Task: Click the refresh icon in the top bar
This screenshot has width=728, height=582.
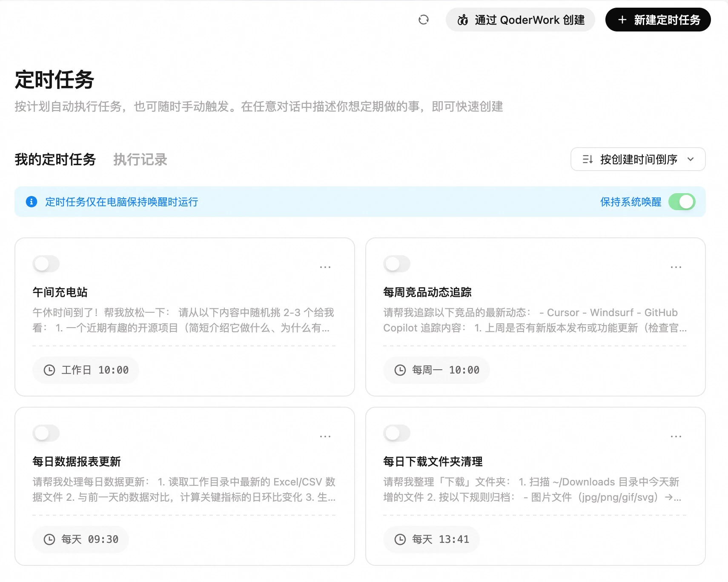Action: coord(423,20)
